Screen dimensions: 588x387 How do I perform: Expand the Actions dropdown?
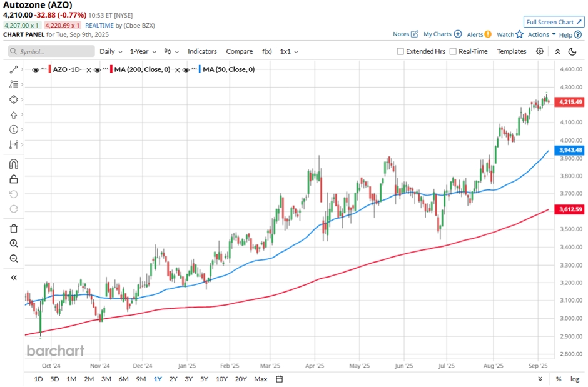pyautogui.click(x=542, y=34)
